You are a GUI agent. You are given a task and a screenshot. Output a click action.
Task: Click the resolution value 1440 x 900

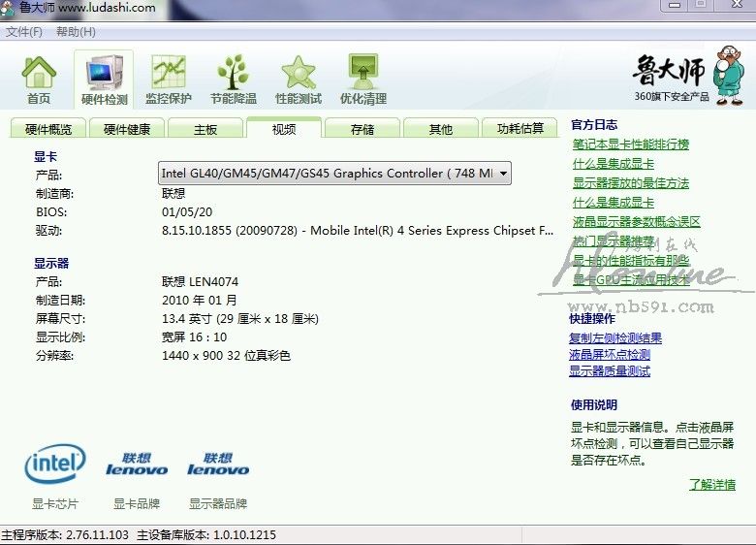192,356
